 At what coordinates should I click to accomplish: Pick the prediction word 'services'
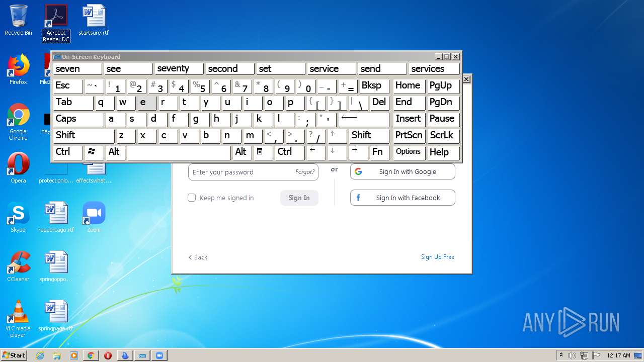click(x=434, y=69)
